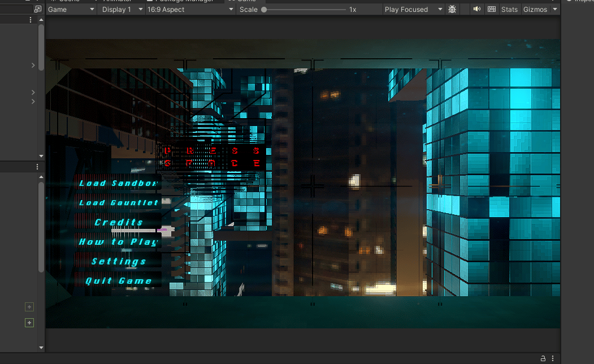Click the Quit Game button
The image size is (594, 364).
point(118,281)
